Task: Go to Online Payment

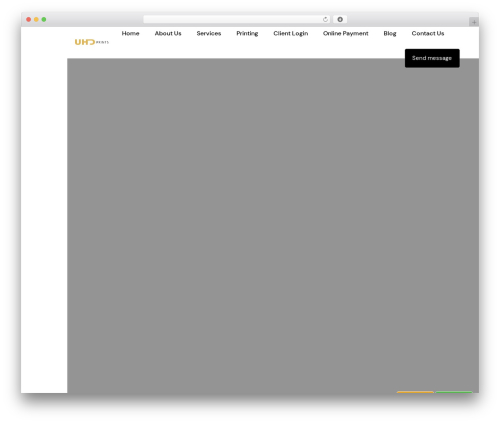Action: click(346, 34)
